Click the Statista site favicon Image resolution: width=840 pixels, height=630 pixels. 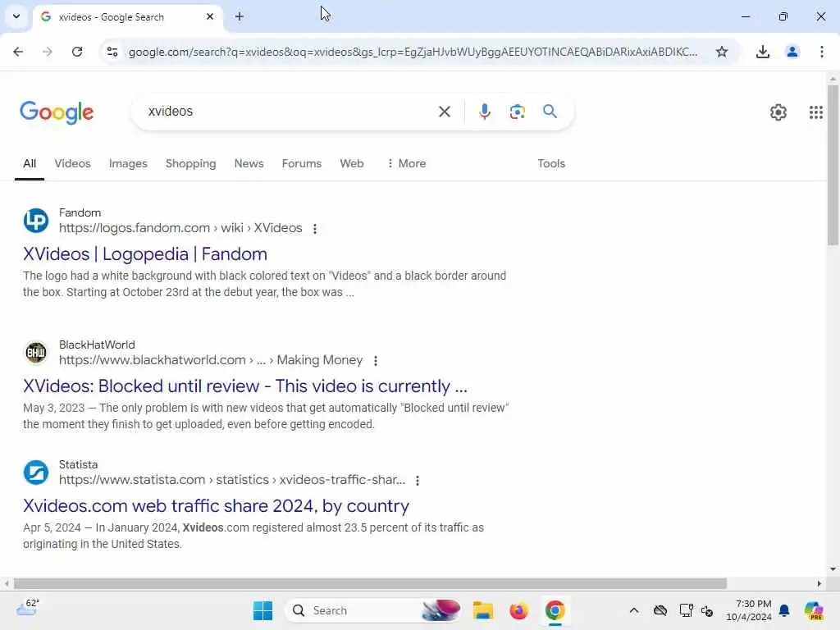point(36,472)
